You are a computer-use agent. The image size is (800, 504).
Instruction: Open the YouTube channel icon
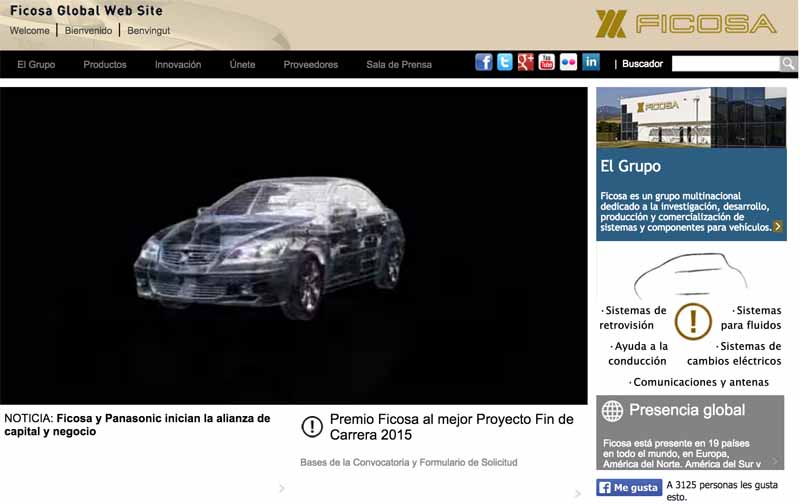click(546, 62)
